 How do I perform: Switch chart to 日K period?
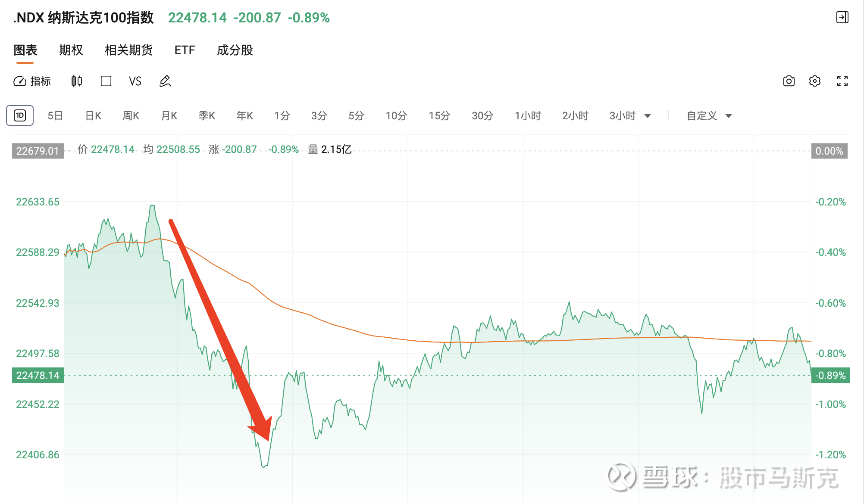[x=93, y=115]
